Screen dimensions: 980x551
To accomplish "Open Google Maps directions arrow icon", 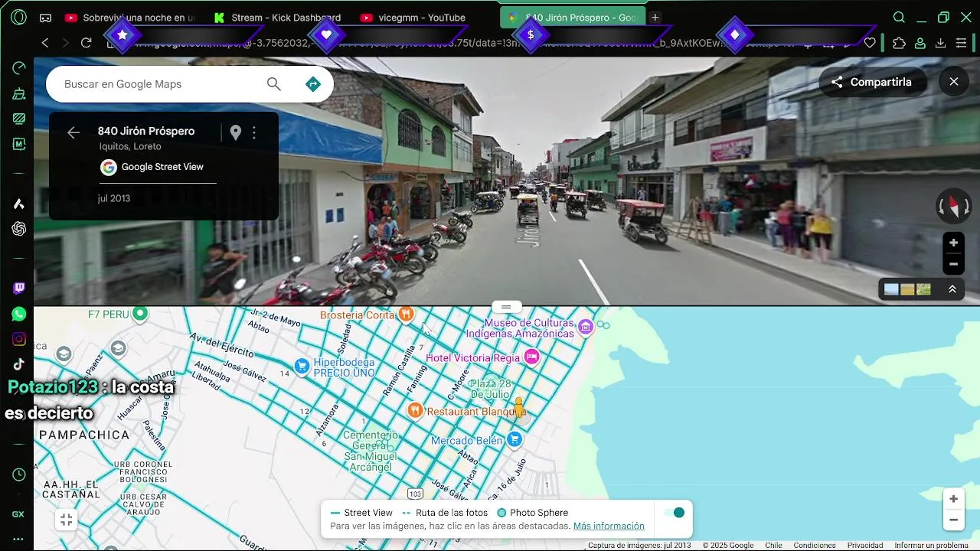I will tap(312, 84).
